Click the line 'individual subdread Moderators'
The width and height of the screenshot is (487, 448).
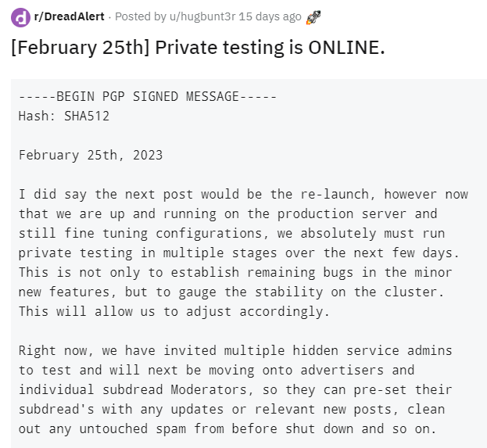point(235,389)
